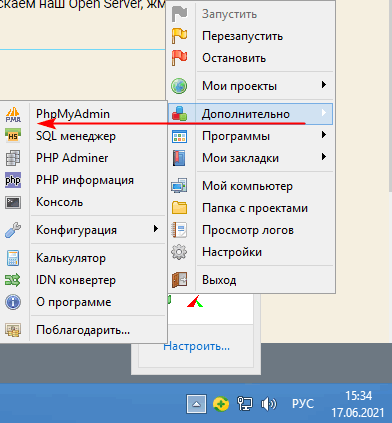Click the PMA PhpMyAdmin icon
This screenshot has width=392, height=423.
(x=13, y=114)
